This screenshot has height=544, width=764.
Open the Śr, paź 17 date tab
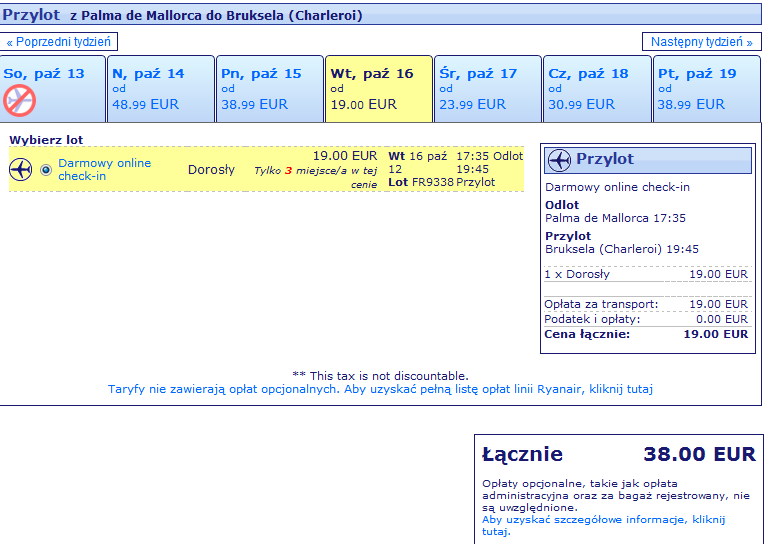click(488, 89)
